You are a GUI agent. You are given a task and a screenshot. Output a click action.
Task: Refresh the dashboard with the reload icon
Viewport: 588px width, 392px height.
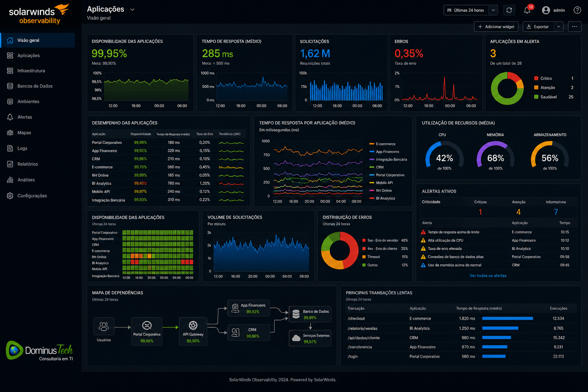[509, 10]
